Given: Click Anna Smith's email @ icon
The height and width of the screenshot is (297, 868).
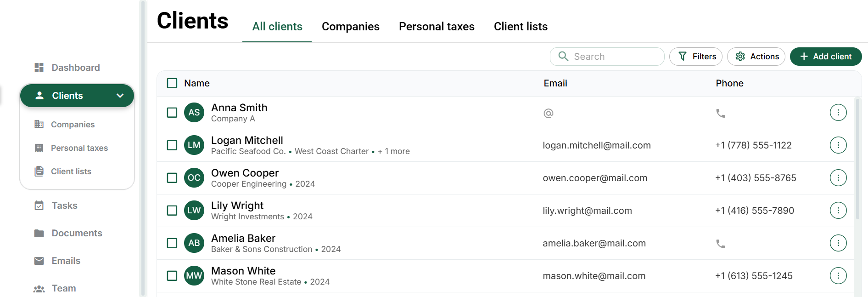Looking at the screenshot, I should tap(548, 113).
